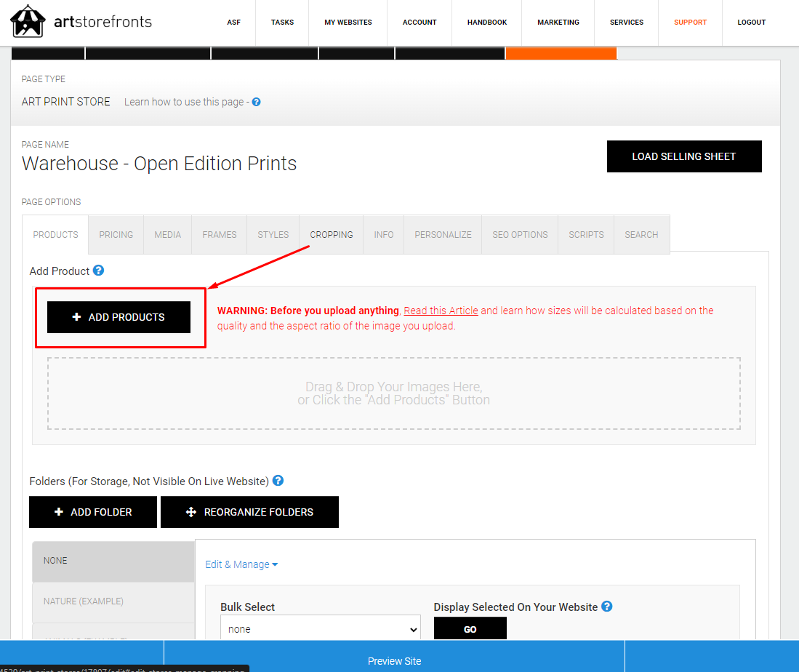Open the Services menu

coord(626,23)
